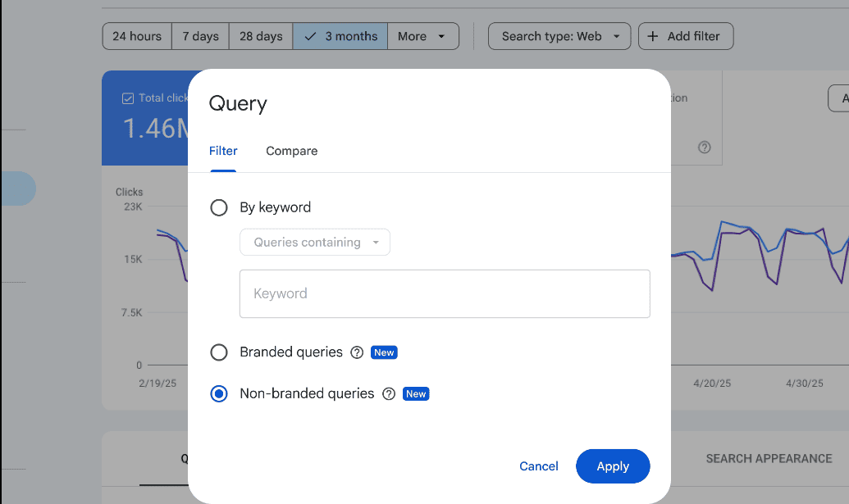The width and height of the screenshot is (849, 504).
Task: Click the New badge next to Branded queries
Action: coord(384,352)
